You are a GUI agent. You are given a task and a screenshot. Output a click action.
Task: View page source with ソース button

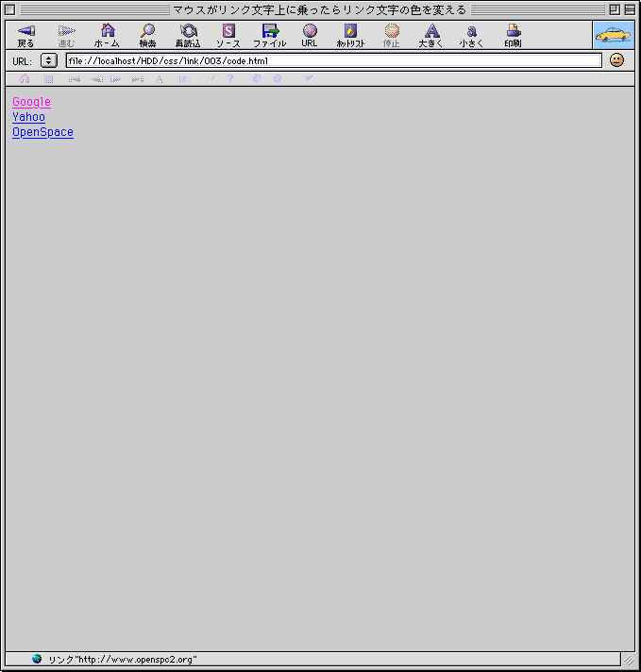228,36
